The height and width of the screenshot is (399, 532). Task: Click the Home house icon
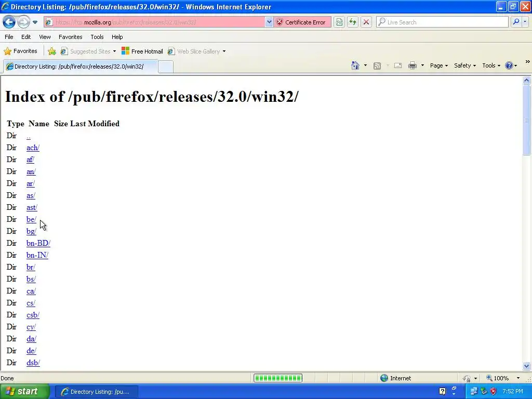355,65
